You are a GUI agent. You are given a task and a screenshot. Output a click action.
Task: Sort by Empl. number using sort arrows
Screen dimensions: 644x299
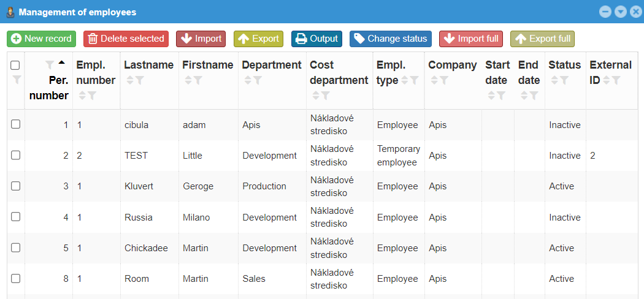click(x=82, y=96)
